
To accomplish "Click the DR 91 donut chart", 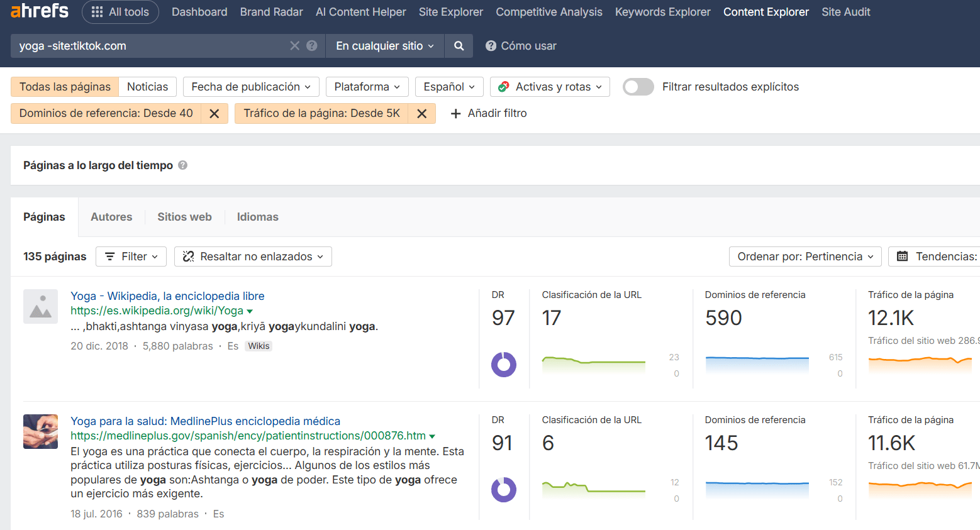I will coord(504,490).
